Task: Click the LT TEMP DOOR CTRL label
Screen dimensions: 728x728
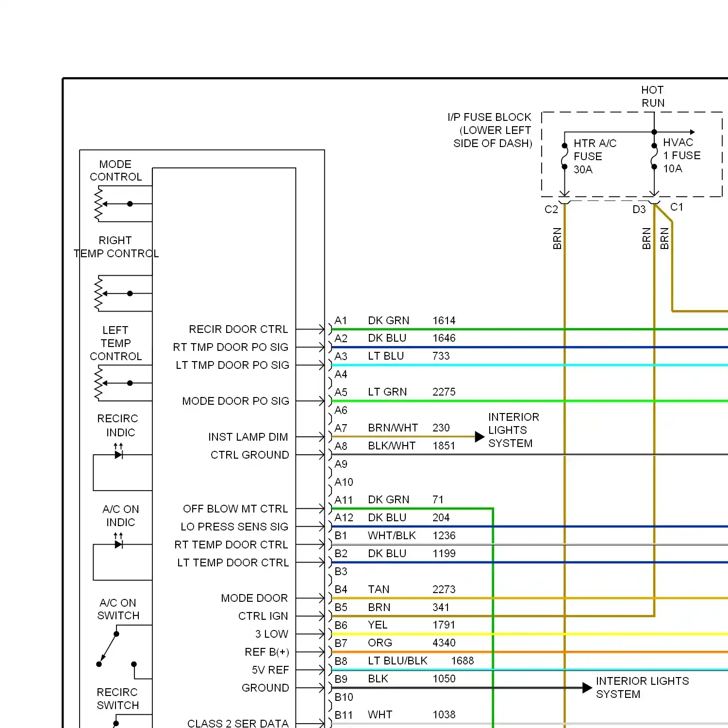Action: pos(233,563)
